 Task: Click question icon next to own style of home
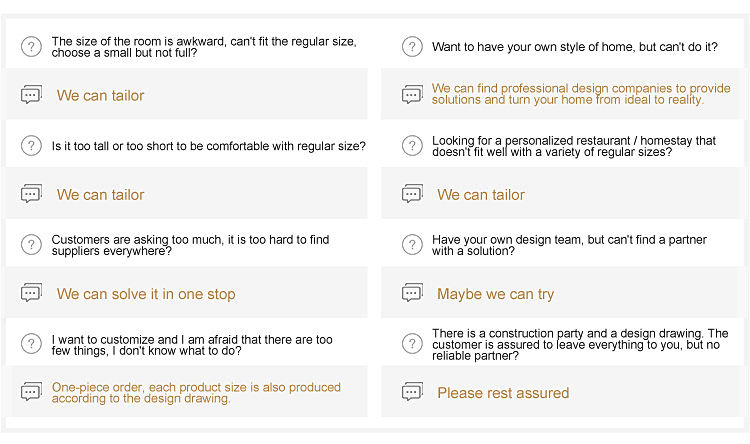click(x=411, y=47)
